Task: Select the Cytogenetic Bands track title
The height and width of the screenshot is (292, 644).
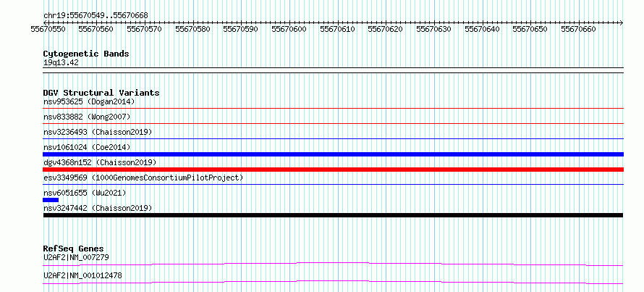Action: [x=86, y=54]
